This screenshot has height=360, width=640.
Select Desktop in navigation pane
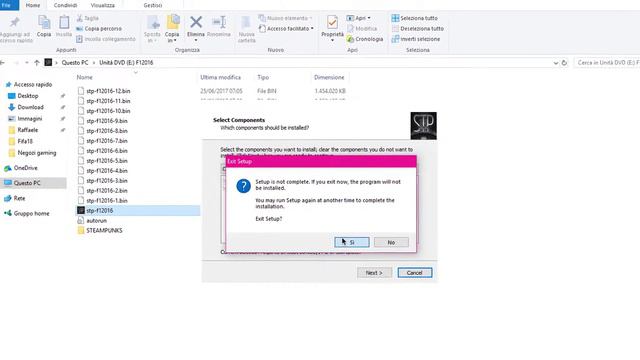click(28, 96)
